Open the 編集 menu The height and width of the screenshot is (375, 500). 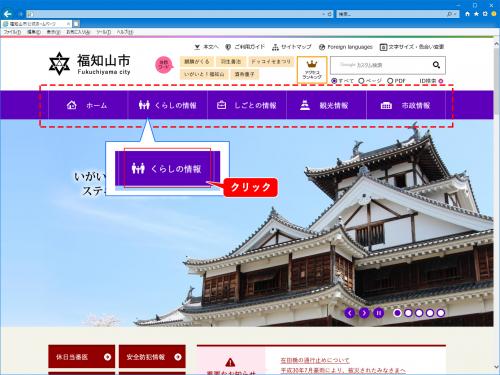coord(34,32)
